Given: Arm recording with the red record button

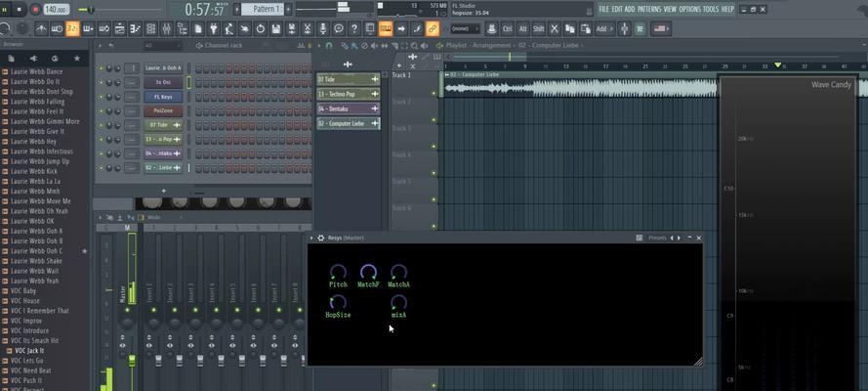Looking at the screenshot, I should click(x=35, y=10).
